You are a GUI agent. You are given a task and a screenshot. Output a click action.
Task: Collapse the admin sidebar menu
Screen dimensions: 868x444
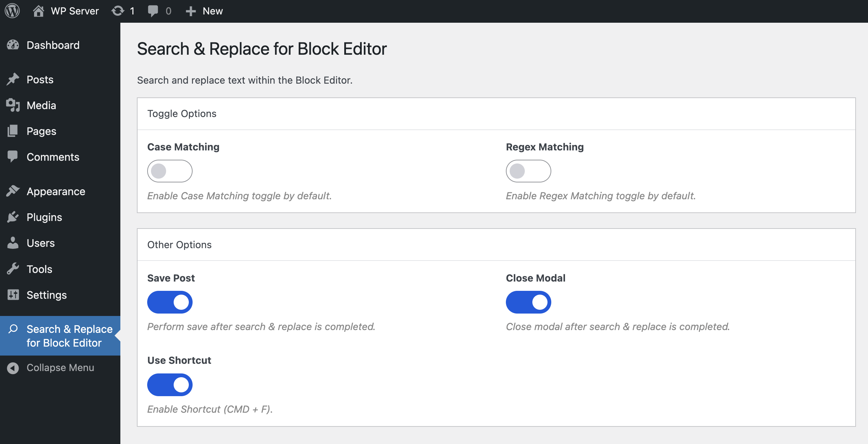(60, 368)
